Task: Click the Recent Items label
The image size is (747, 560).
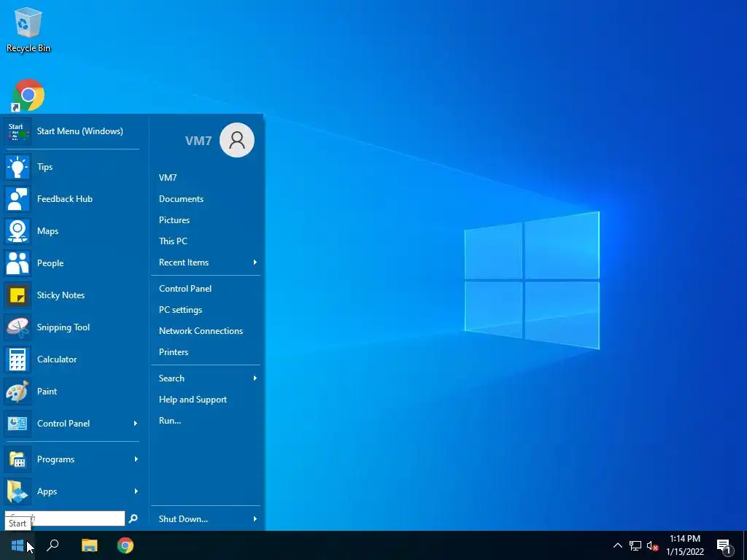Action: coord(184,262)
